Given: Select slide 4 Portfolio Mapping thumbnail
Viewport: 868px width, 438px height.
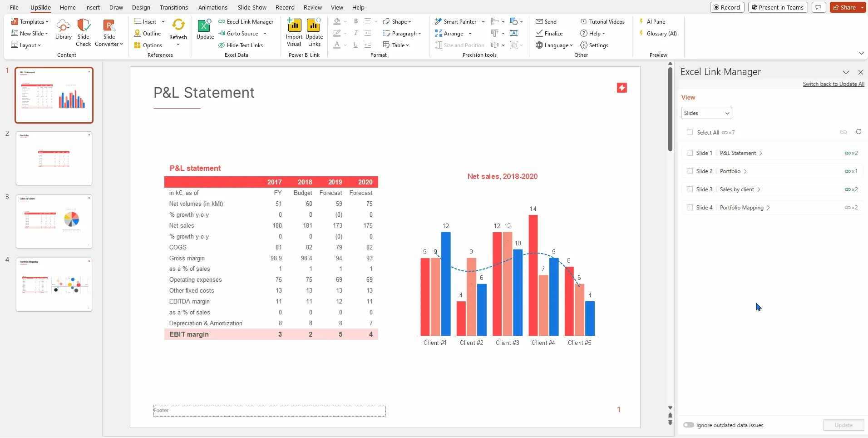Looking at the screenshot, I should (x=54, y=285).
